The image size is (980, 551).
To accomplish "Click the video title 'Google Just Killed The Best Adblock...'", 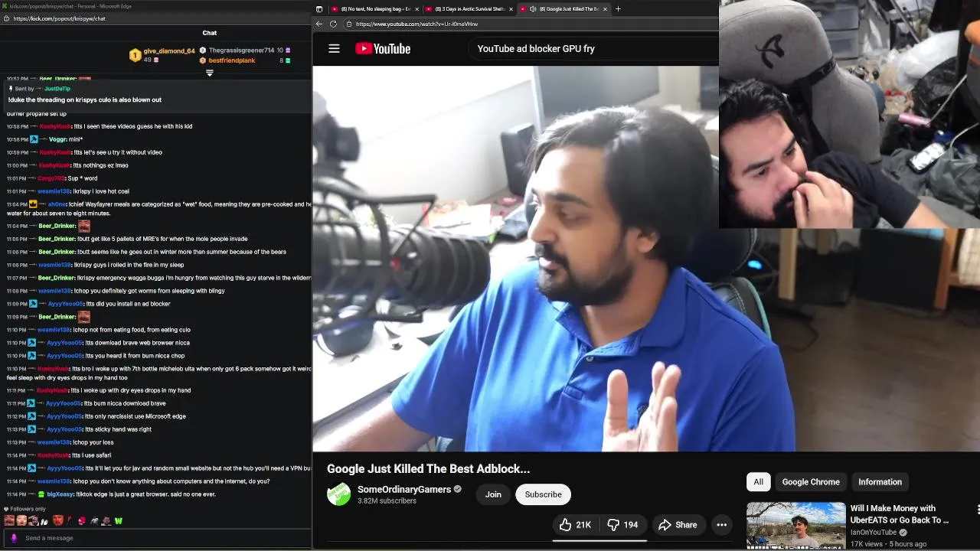I will coord(428,469).
